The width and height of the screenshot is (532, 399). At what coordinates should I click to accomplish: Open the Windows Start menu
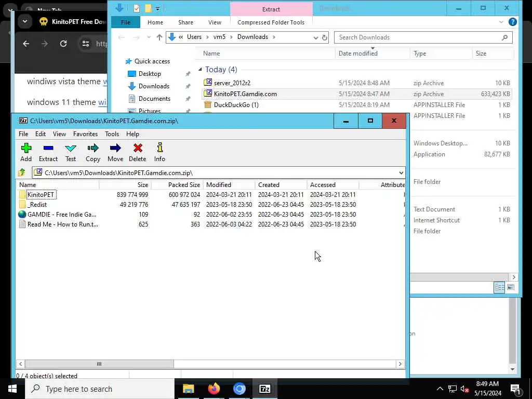point(12,389)
